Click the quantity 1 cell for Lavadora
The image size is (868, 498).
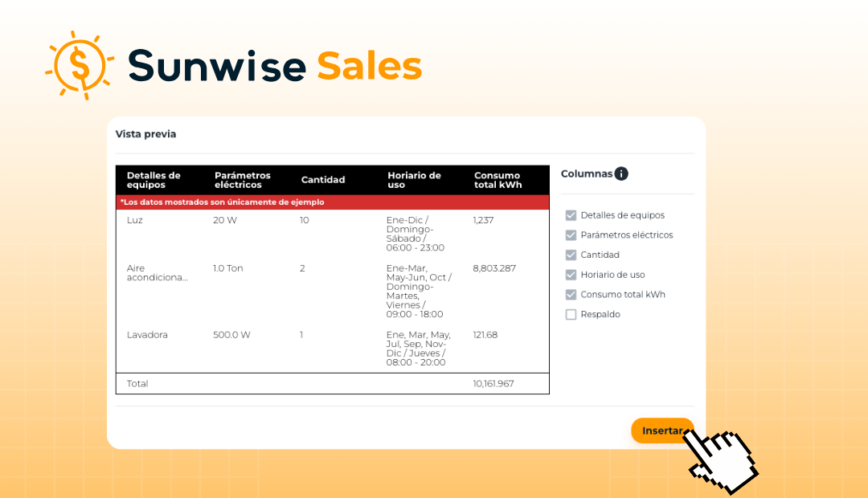click(x=301, y=335)
